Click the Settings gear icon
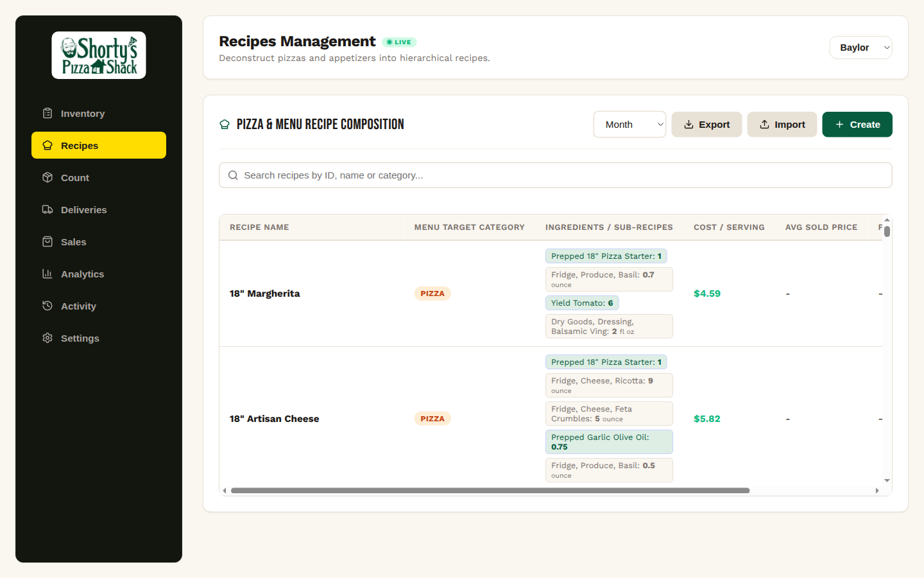Screen dimensions: 924x578 point(47,338)
